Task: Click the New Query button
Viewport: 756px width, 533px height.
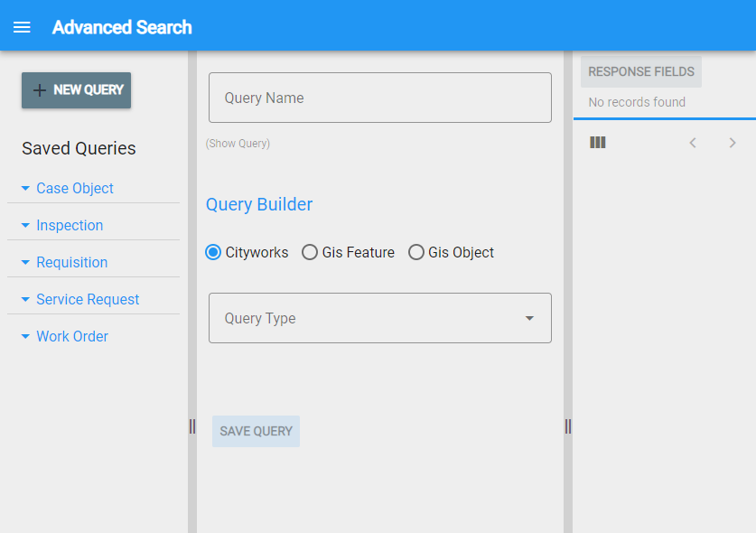Action: (76, 90)
